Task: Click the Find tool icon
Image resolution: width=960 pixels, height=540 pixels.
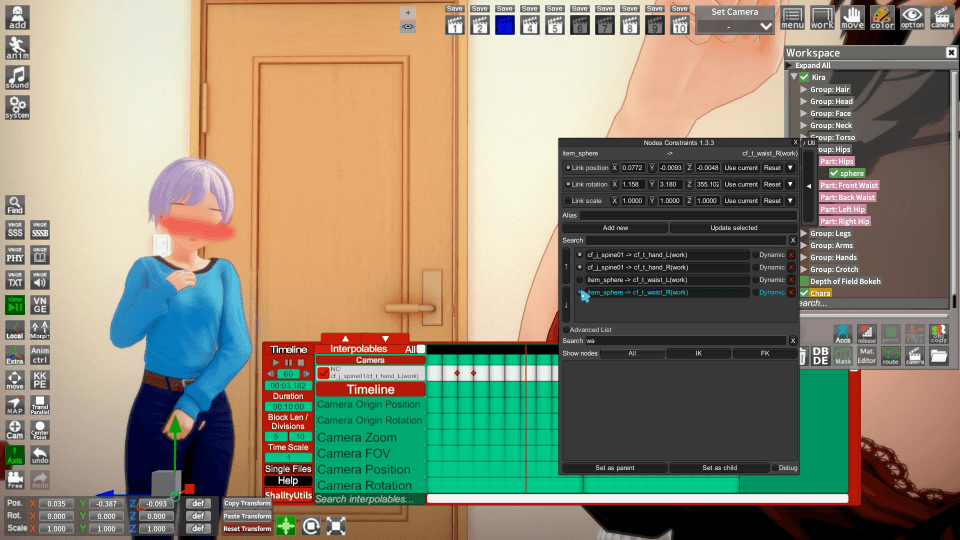Action: [15, 205]
